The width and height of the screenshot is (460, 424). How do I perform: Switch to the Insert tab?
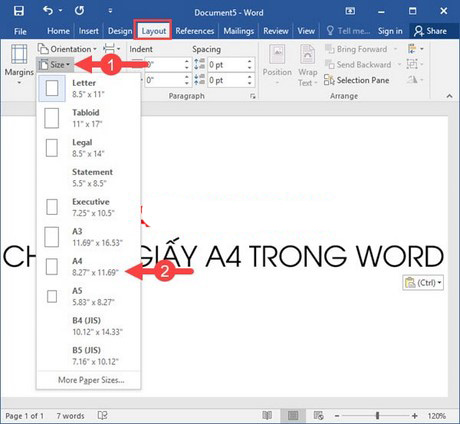[89, 31]
